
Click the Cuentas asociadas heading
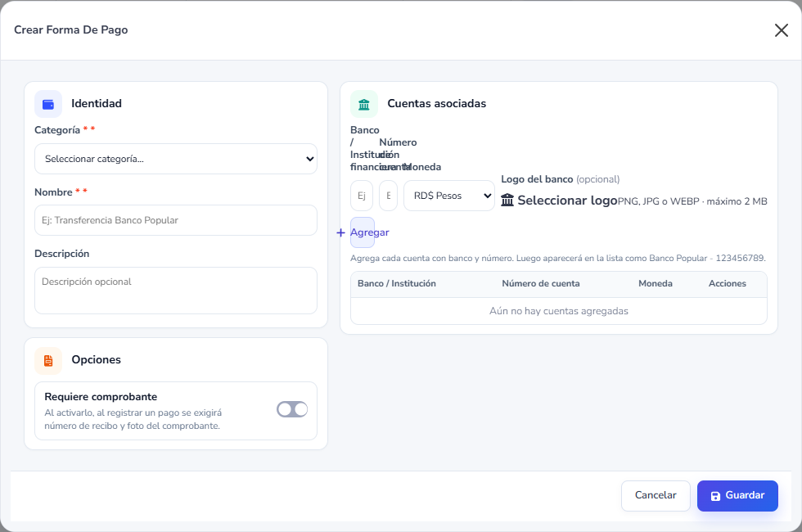(437, 103)
